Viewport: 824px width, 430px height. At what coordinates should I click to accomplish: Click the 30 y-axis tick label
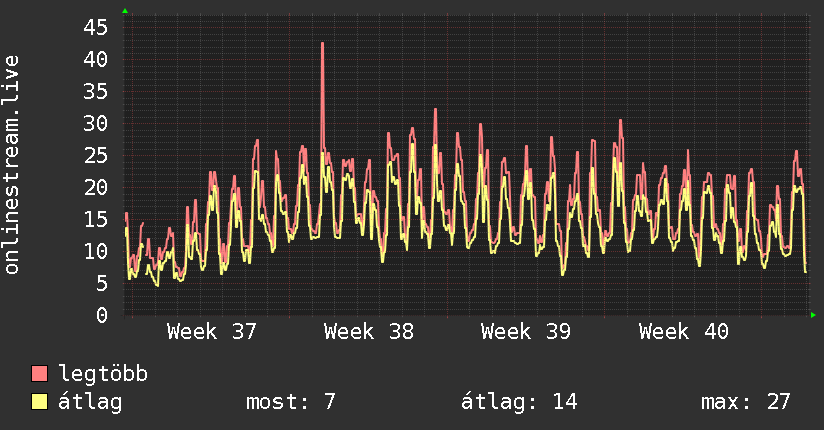tap(96, 124)
